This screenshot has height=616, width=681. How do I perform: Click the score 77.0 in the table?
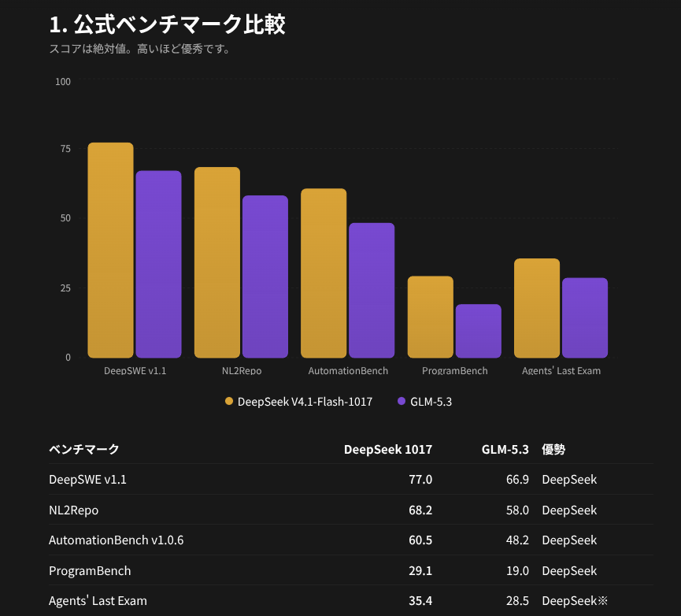click(420, 479)
